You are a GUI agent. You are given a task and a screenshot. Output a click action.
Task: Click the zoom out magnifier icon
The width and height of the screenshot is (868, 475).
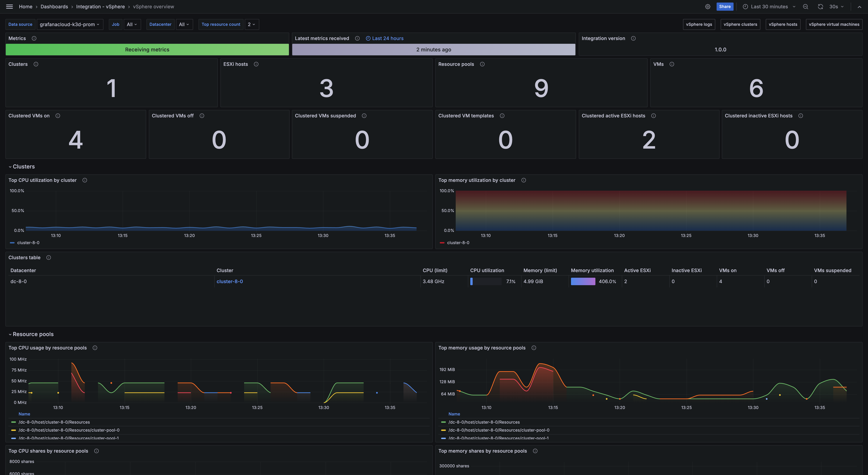click(x=805, y=6)
